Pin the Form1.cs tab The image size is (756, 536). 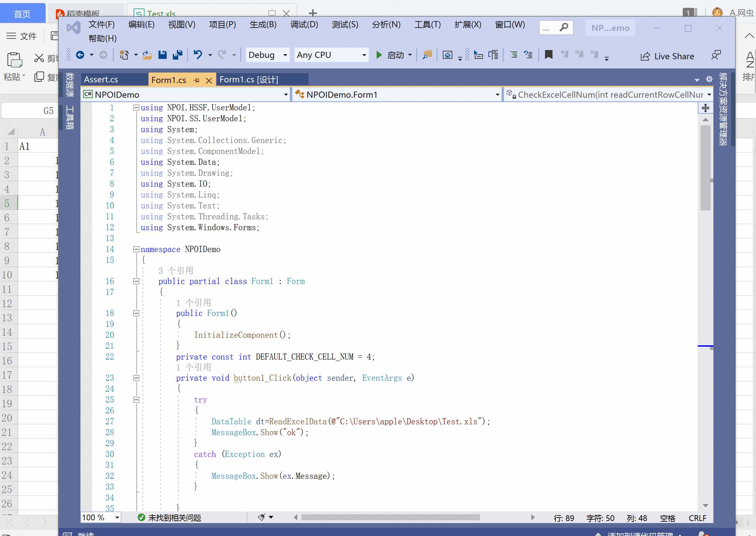[196, 80]
